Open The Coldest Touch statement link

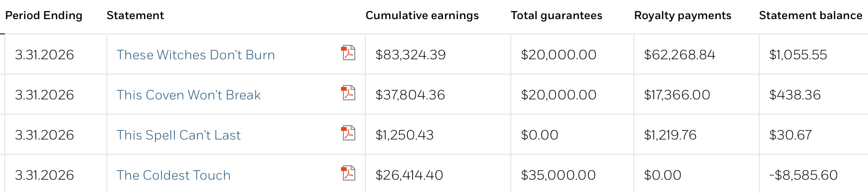174,175
